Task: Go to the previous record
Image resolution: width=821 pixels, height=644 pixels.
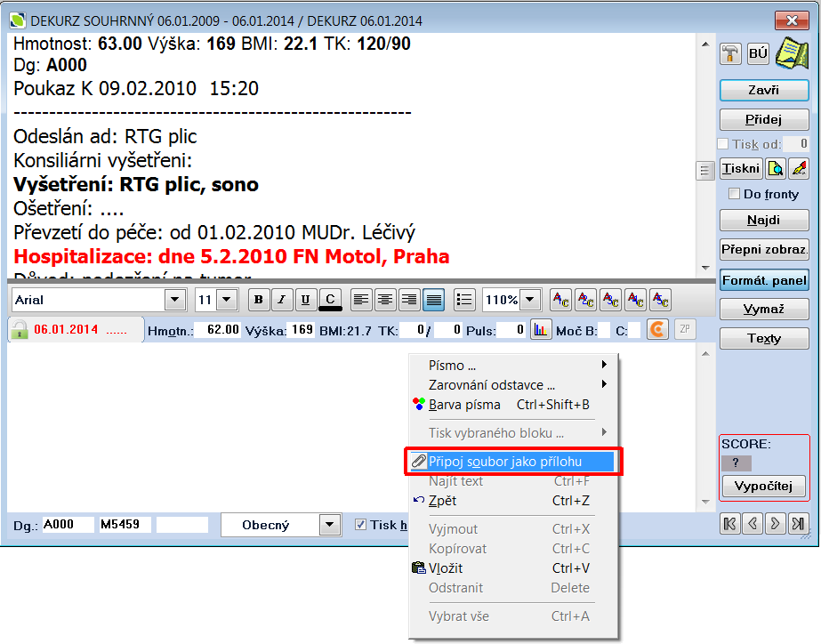Action: [753, 524]
